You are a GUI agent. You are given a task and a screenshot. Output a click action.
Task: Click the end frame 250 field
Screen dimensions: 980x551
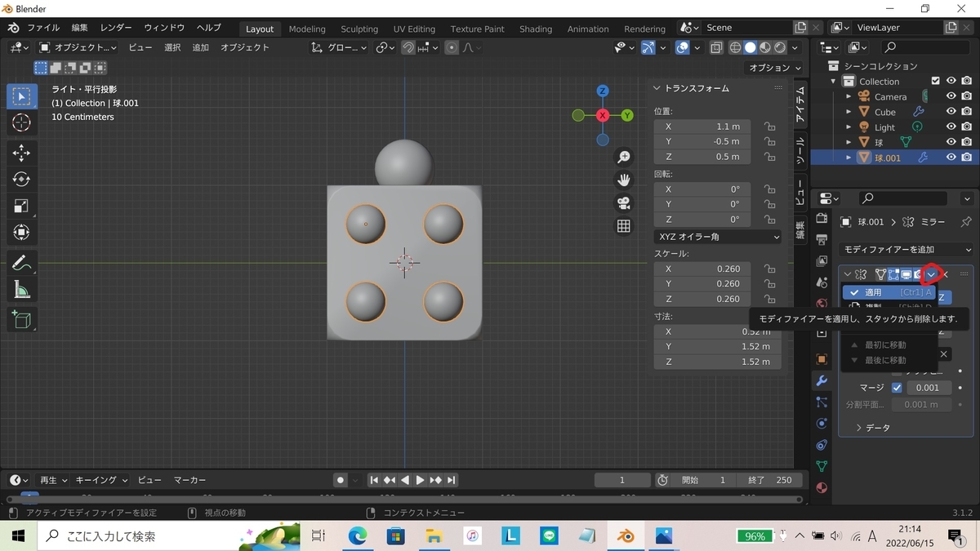769,480
